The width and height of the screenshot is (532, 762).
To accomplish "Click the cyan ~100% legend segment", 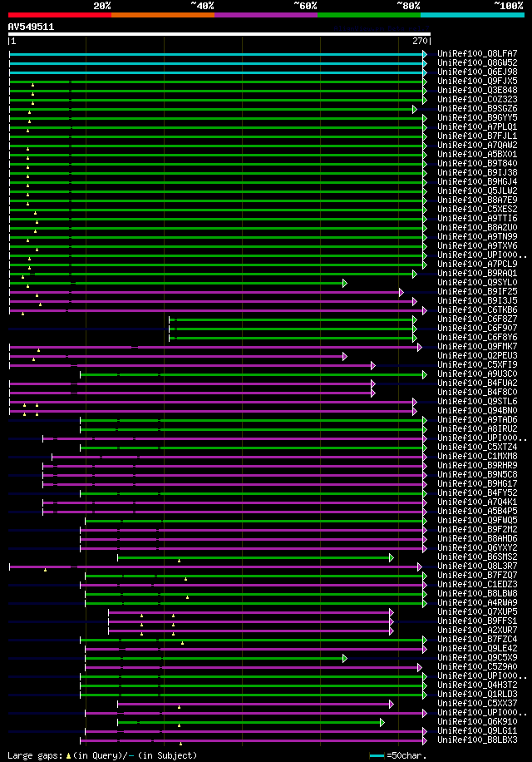I will point(472,15).
